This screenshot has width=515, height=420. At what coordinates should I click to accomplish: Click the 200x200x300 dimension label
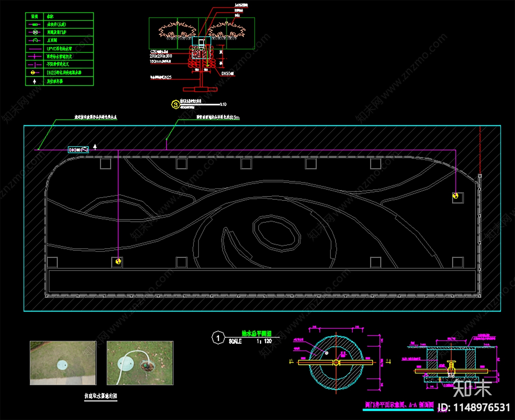(x=161, y=56)
